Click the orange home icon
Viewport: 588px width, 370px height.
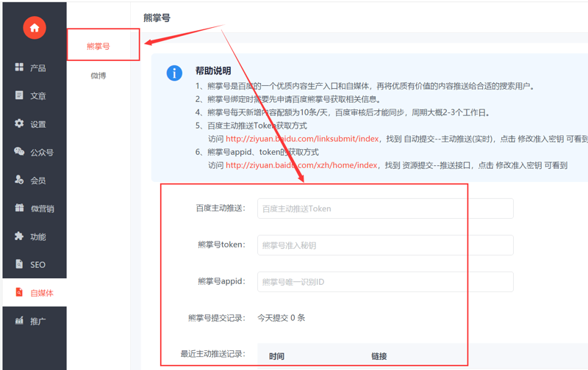(35, 28)
